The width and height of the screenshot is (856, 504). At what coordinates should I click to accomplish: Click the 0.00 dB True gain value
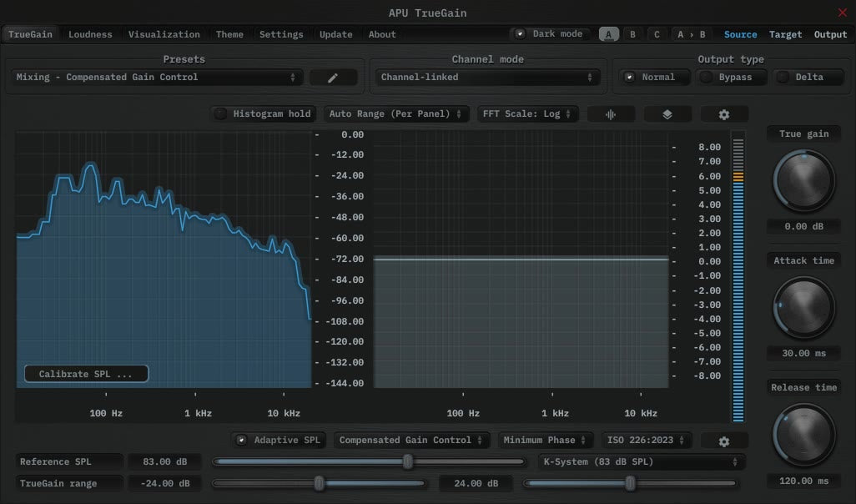pyautogui.click(x=803, y=226)
